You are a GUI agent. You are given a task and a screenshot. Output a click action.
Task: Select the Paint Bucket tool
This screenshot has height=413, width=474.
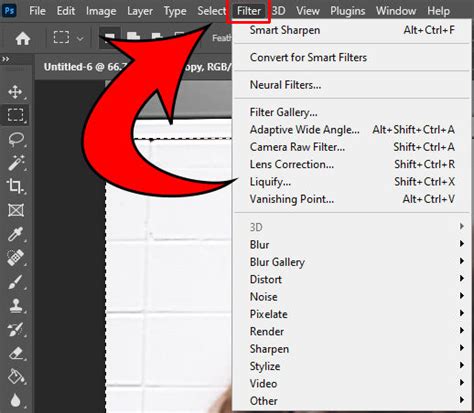click(x=15, y=377)
